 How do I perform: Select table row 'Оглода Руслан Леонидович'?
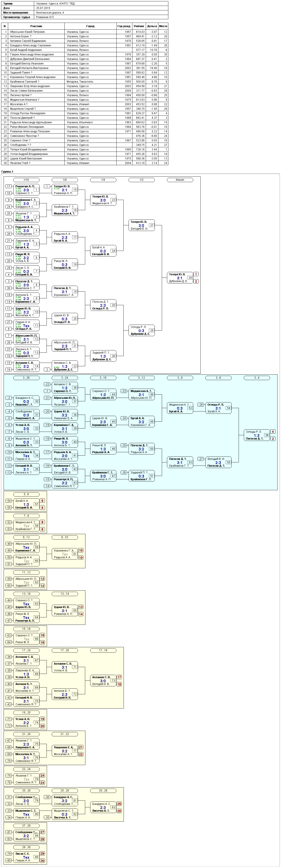(x=85, y=113)
